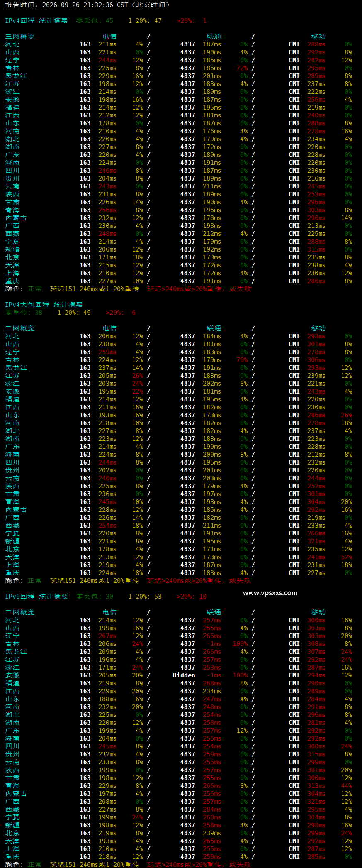Click the Hidden ASN entry in 安徽 IPv6 row
This screenshot has height=868, width=362.
pyautogui.click(x=184, y=675)
